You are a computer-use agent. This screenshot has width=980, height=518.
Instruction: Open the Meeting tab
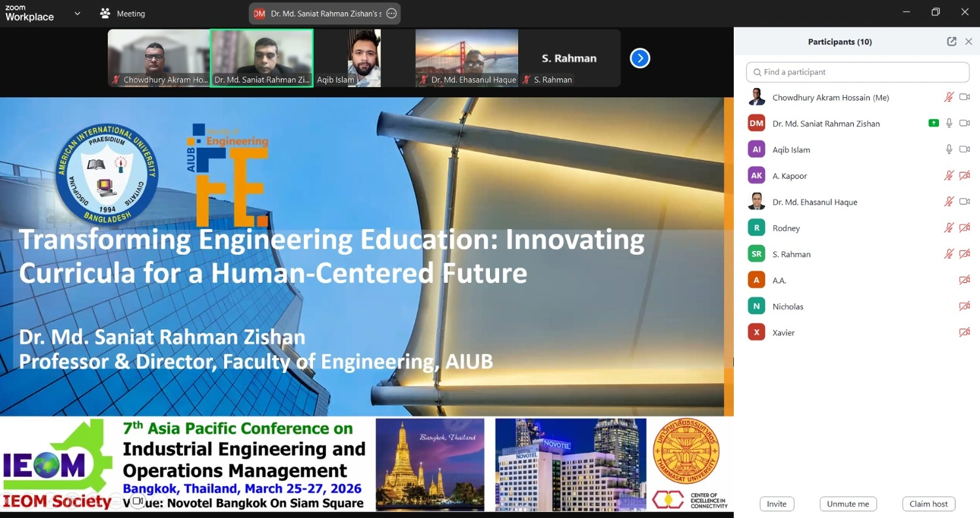pyautogui.click(x=130, y=14)
